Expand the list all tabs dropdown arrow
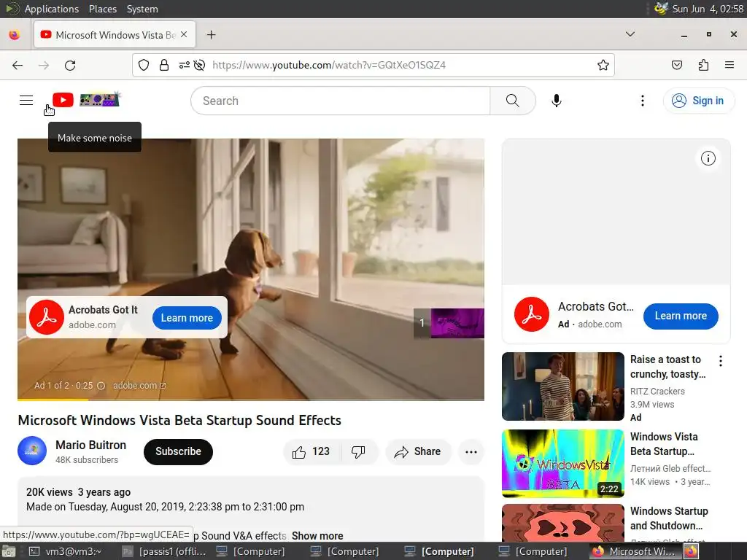 (x=630, y=34)
